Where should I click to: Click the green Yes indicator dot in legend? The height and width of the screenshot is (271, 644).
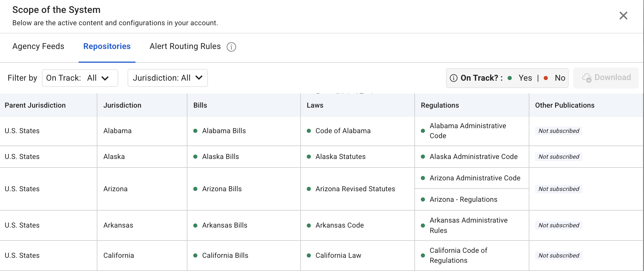(510, 78)
